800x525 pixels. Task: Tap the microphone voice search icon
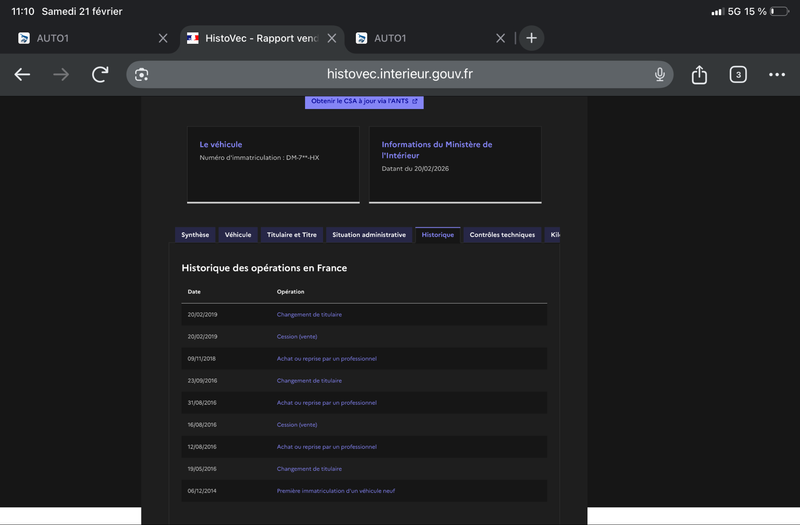tap(660, 75)
